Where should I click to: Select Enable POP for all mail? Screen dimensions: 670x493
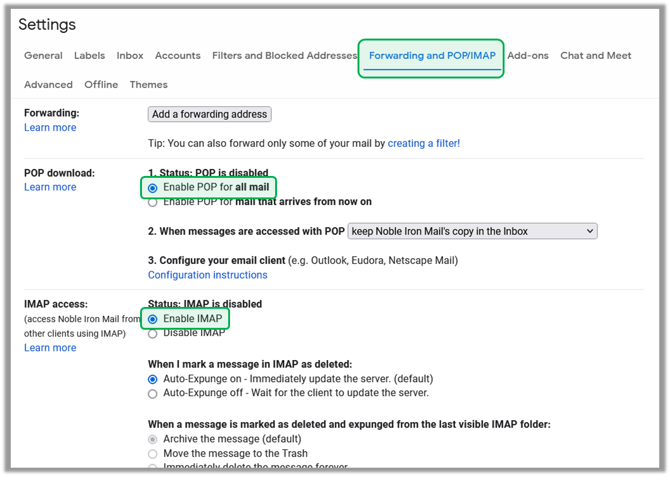click(x=153, y=188)
